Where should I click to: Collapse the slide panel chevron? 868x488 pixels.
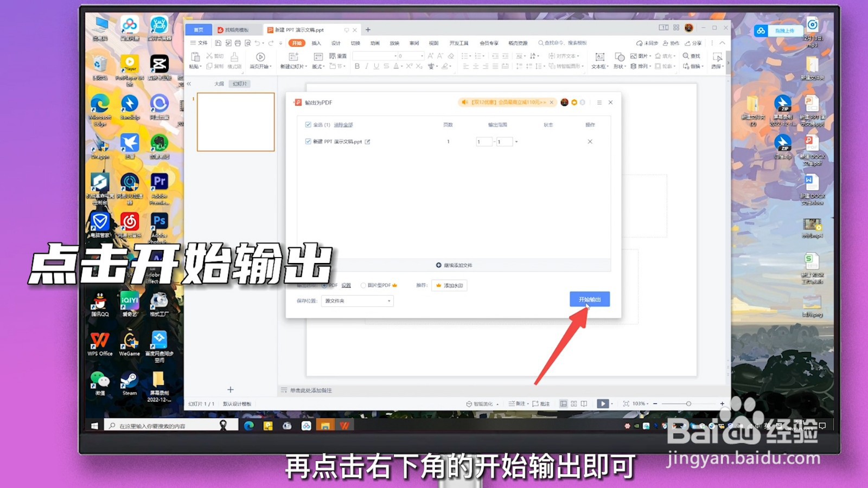pyautogui.click(x=189, y=84)
